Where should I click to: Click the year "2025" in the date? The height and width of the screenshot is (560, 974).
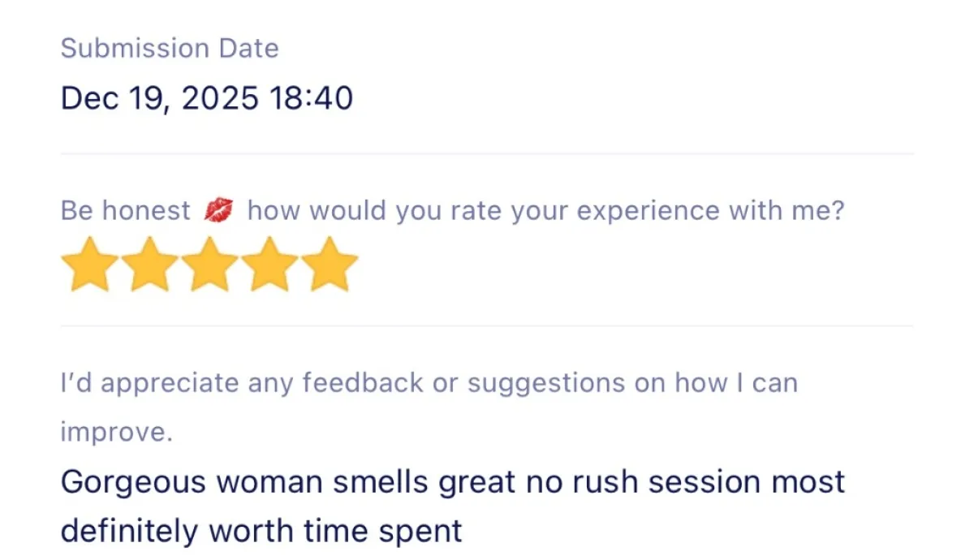click(220, 99)
